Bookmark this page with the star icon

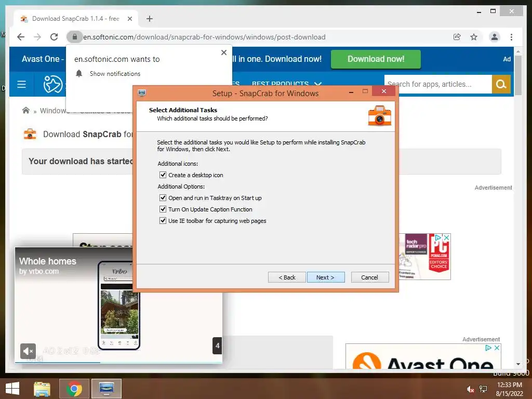474,37
